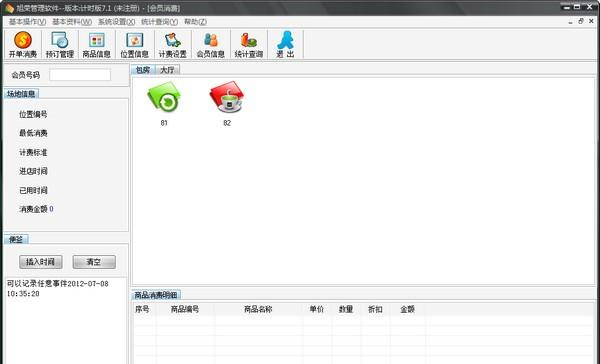Maximize the main application window
The image size is (600, 364).
click(577, 7)
